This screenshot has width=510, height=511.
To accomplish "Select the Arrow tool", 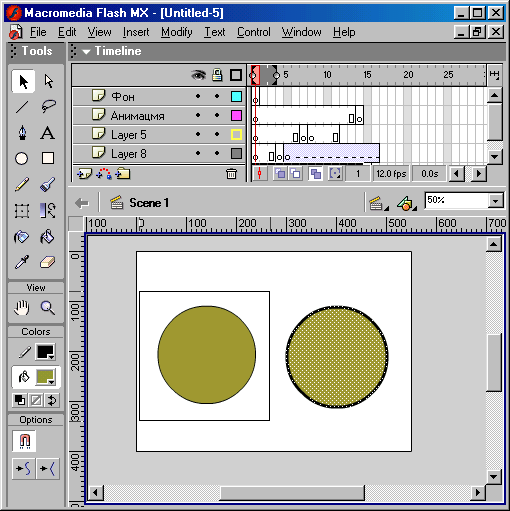I will [x=23, y=81].
